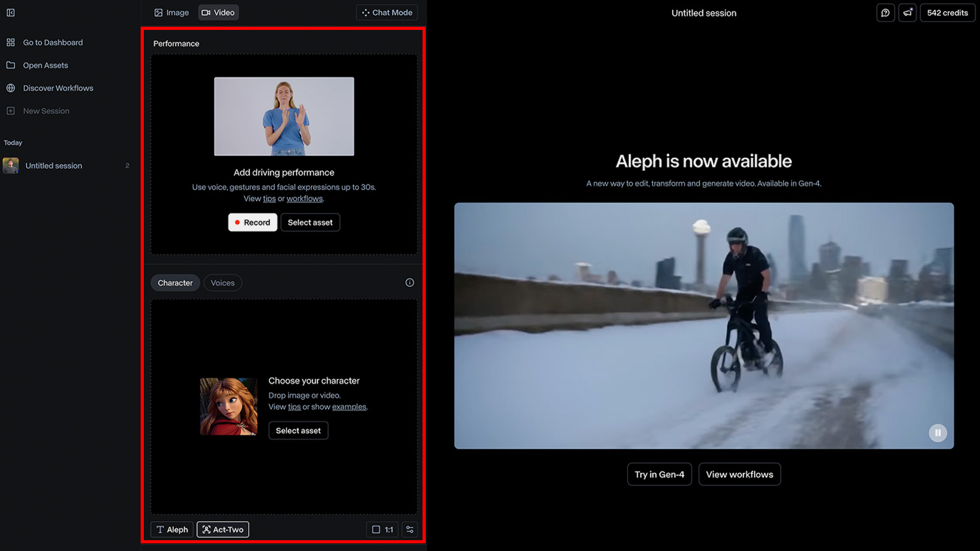Click the Performance section label

point(176,44)
